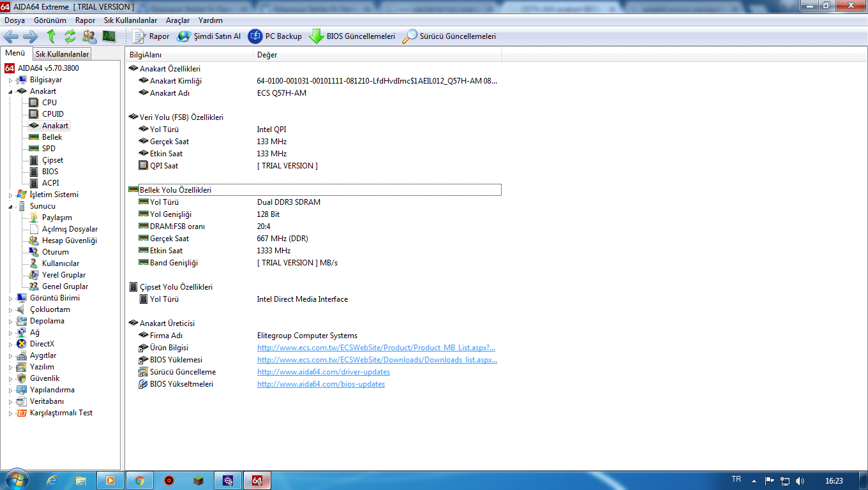This screenshot has height=490, width=868.
Task: Select Kullanıcılar under Sunucu
Action: point(61,264)
